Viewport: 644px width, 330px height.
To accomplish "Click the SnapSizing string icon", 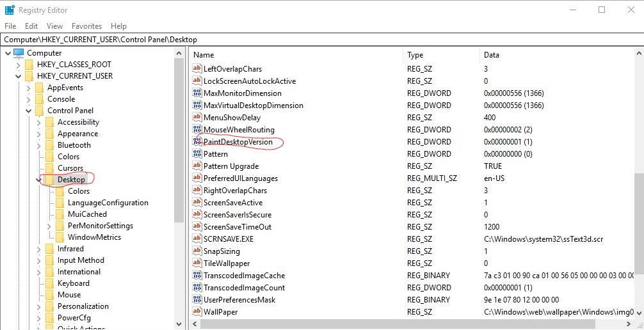I will click(x=197, y=251).
